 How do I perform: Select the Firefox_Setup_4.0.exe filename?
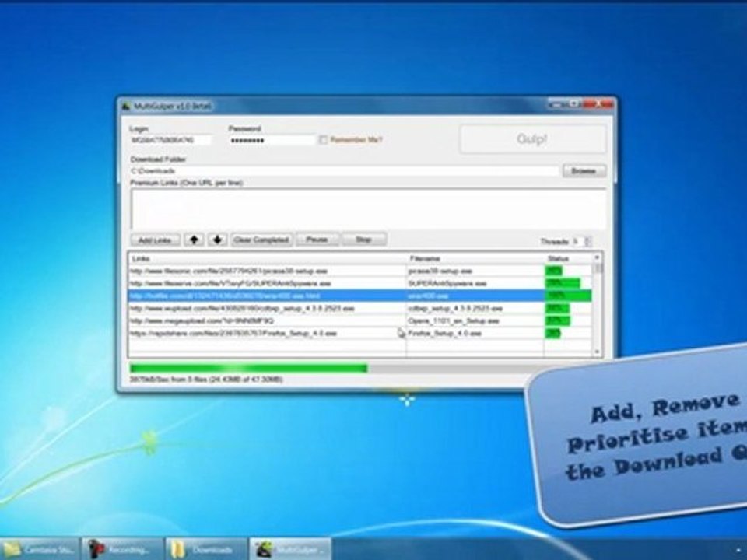tap(445, 334)
